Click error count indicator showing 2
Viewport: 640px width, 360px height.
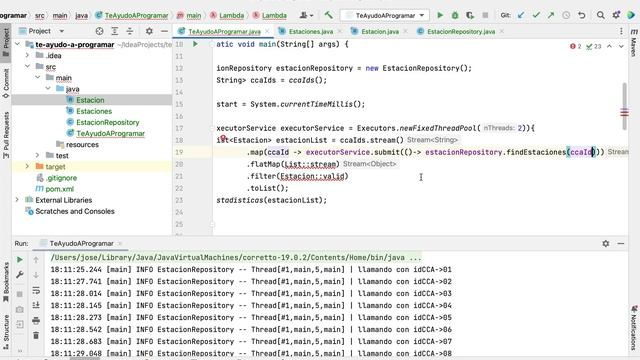point(576,47)
